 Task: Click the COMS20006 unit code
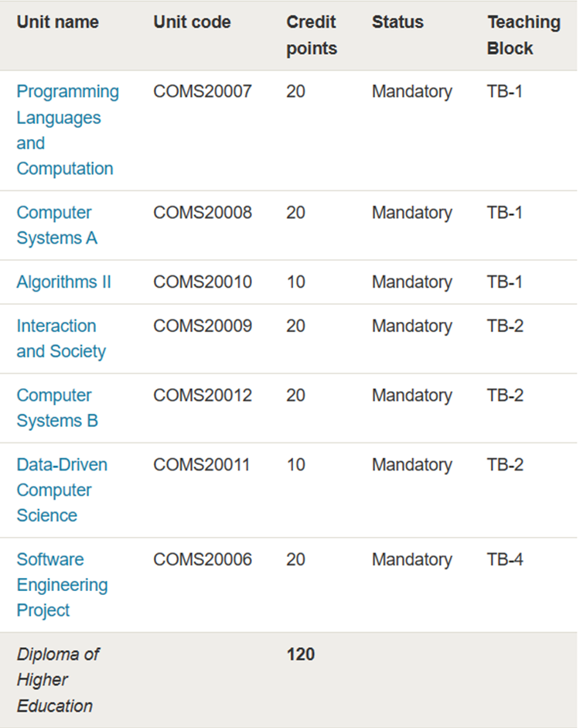tap(203, 559)
